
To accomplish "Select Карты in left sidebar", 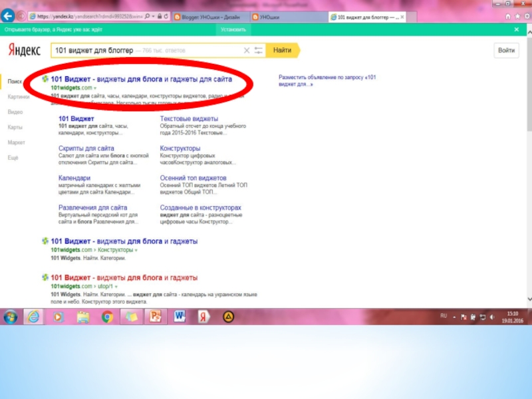I will coord(15,127).
